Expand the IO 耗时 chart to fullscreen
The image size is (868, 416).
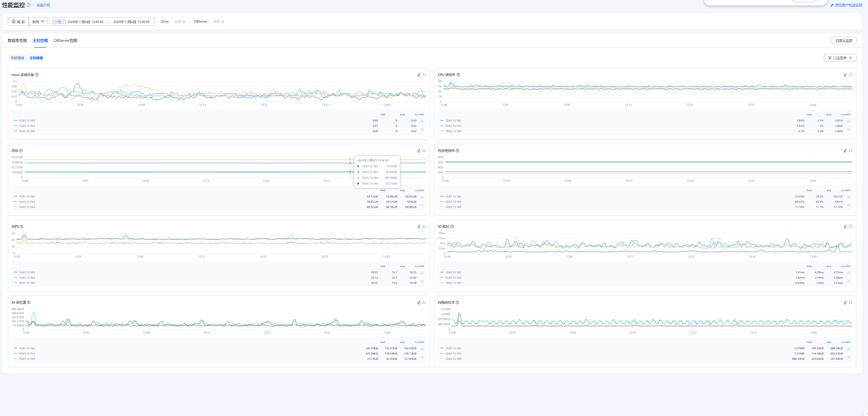850,227
